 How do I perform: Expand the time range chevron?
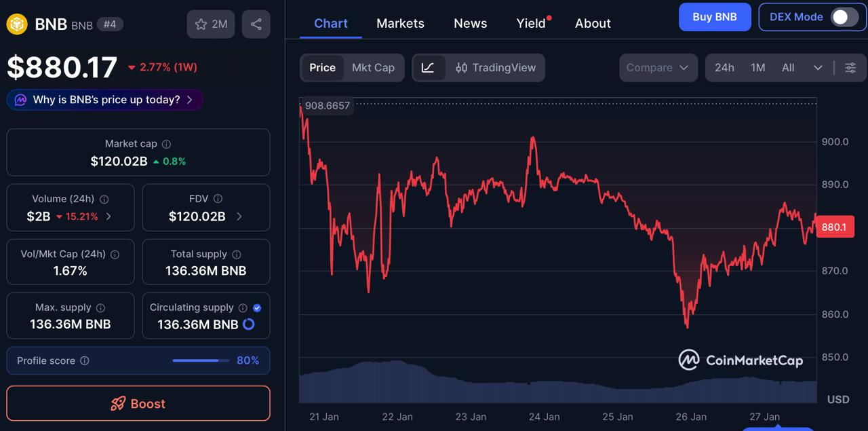(x=818, y=68)
